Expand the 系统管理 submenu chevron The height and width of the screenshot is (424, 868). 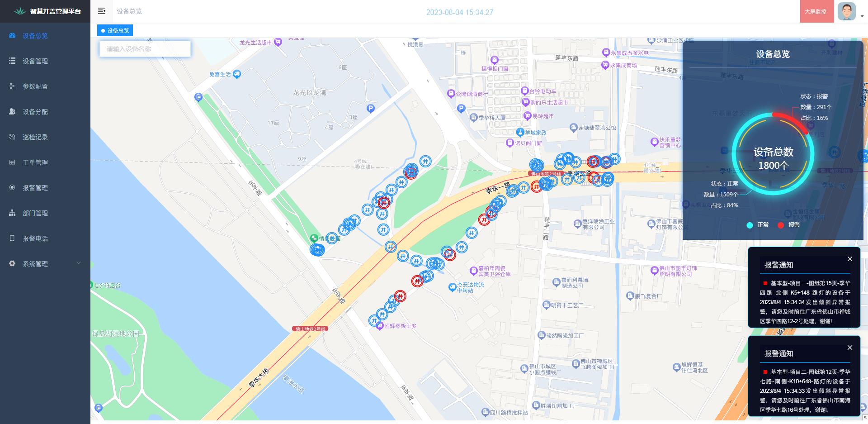(79, 263)
